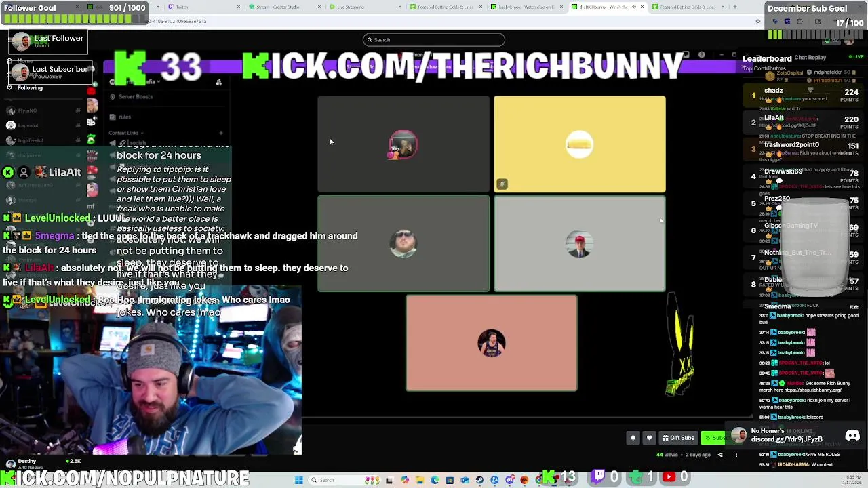Click the Discord logo in the overlay
The width and height of the screenshot is (868, 488).
click(x=852, y=436)
